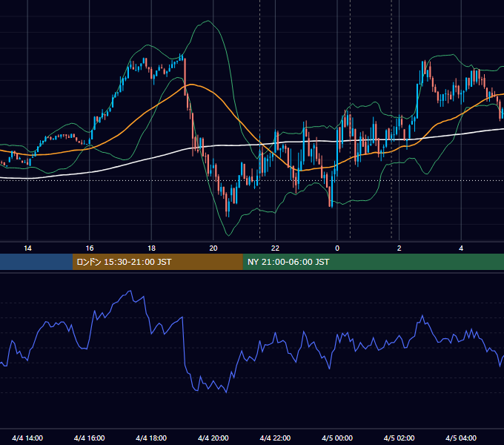504x445 pixels.
Task: Click the 4/4 16:00 label on indicator axis
Action: 90,438
